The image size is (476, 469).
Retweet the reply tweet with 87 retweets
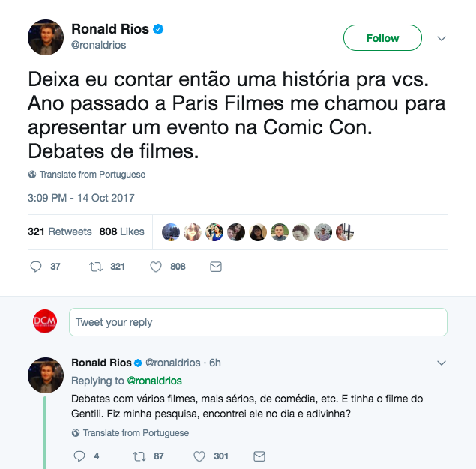click(138, 456)
